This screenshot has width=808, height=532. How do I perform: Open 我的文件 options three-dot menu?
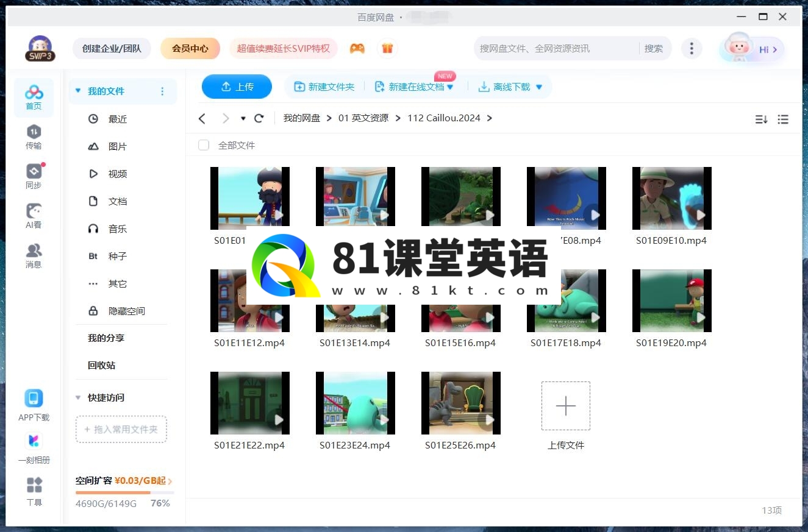[x=162, y=91]
